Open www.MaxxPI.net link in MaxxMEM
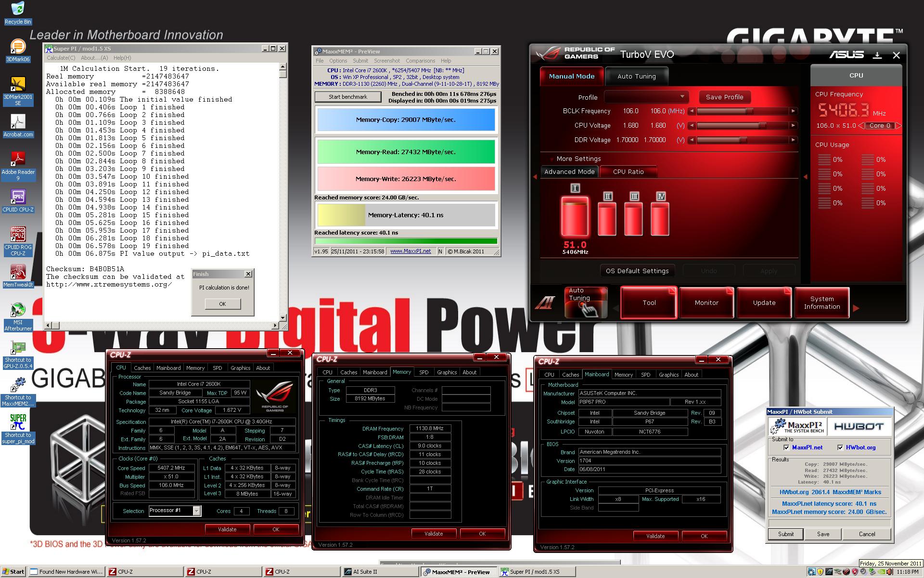 (x=411, y=251)
